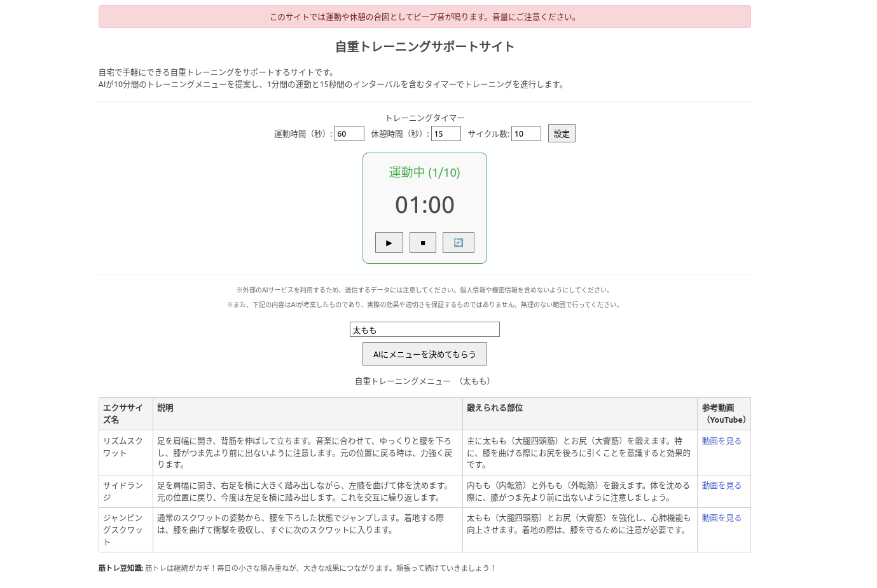The image size is (877, 588).
Task: Focus the 運動時間 seconds input field
Action: tap(349, 133)
